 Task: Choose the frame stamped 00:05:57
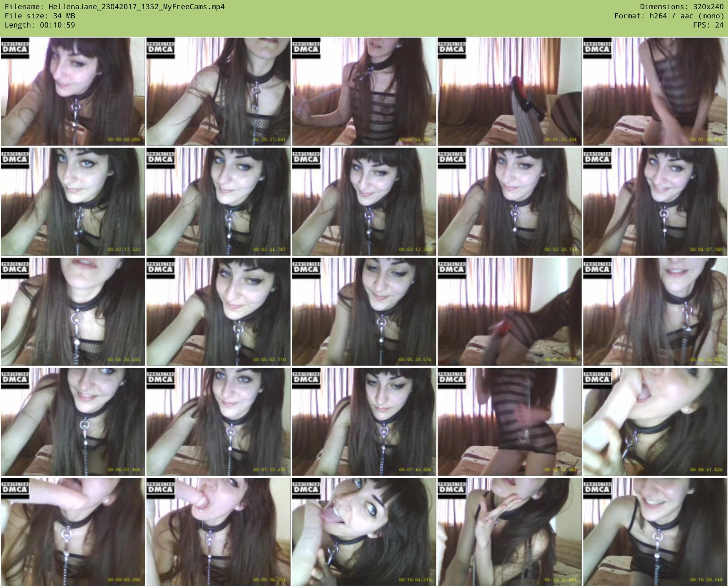509,312
